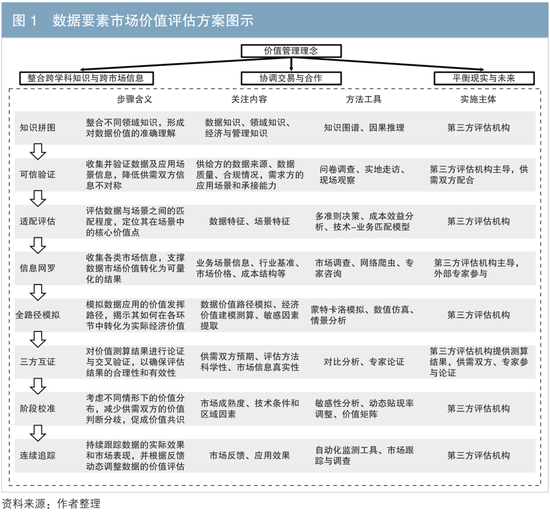Viewport: 550px width, 515px height.
Task: Click the '收集各类市场信息' description cell
Action: coord(135,268)
